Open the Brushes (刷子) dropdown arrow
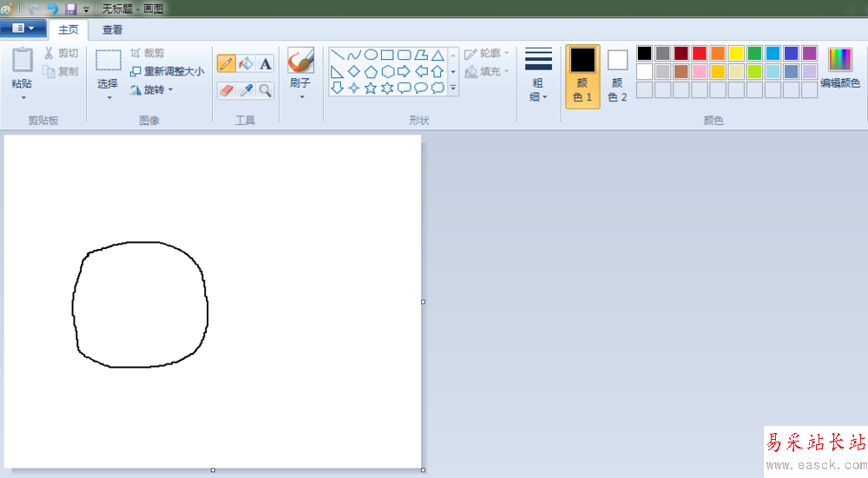 tap(302, 97)
